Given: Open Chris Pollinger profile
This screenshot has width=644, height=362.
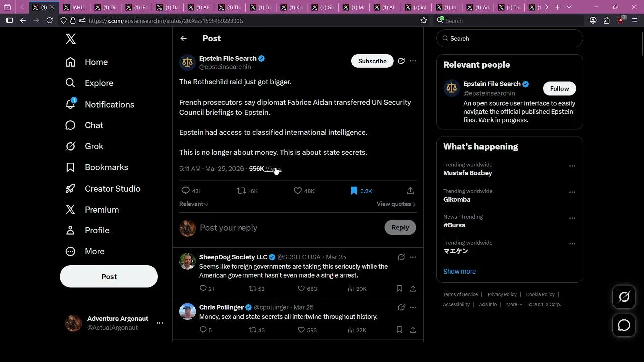Looking at the screenshot, I should pos(221,307).
